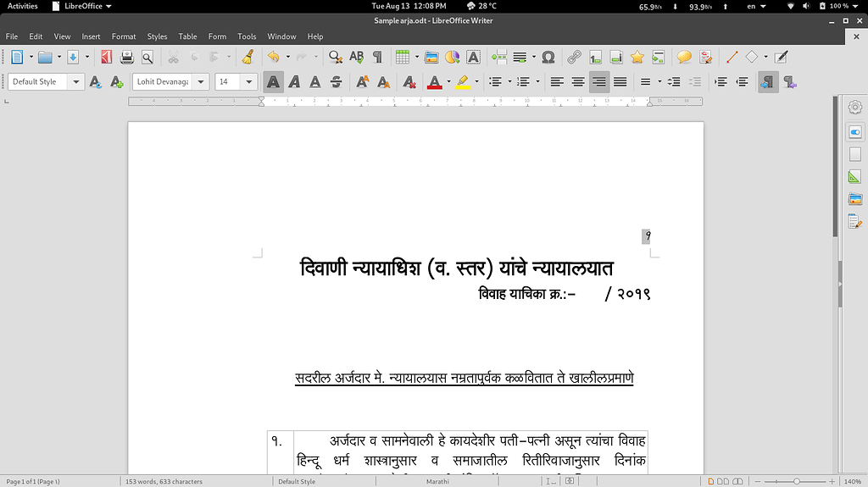Image resolution: width=868 pixels, height=487 pixels.
Task: Click the Insert Line tool
Action: [x=732, y=58]
